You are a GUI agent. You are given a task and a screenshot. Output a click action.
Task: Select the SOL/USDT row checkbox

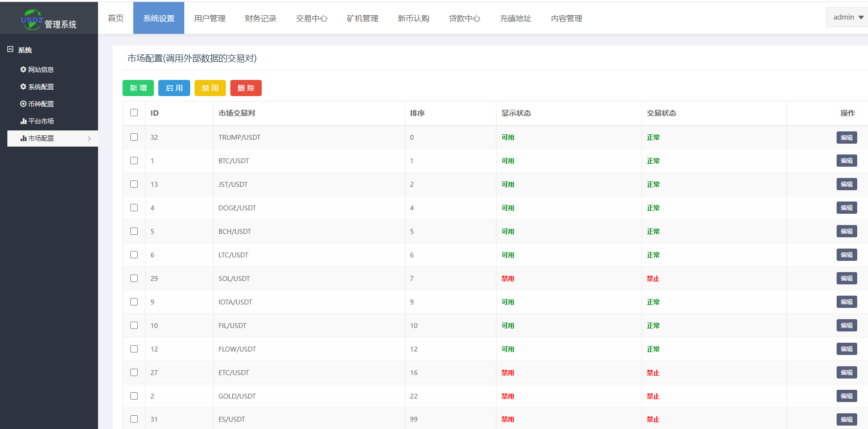(x=134, y=278)
